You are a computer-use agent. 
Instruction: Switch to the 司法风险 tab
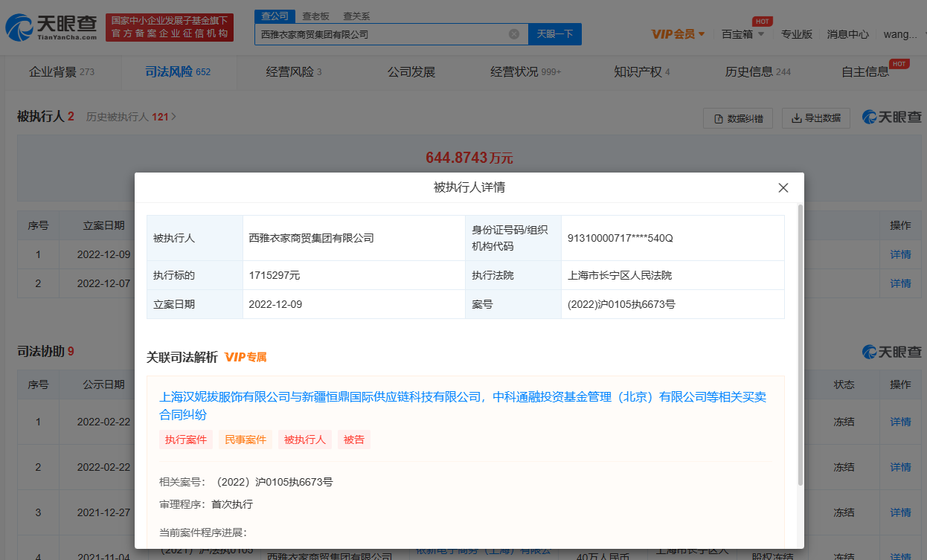(x=178, y=72)
